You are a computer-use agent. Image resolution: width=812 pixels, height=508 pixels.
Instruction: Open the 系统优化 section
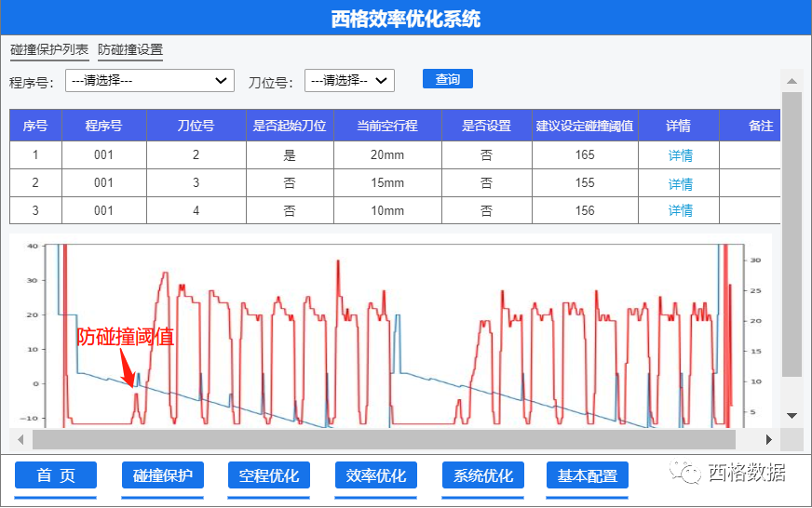click(482, 475)
